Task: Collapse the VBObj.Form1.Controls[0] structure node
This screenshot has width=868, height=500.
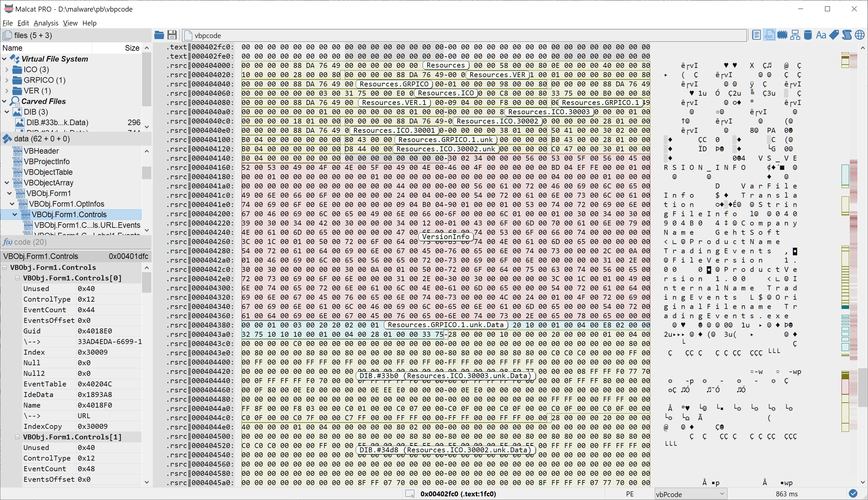Action: [x=17, y=278]
